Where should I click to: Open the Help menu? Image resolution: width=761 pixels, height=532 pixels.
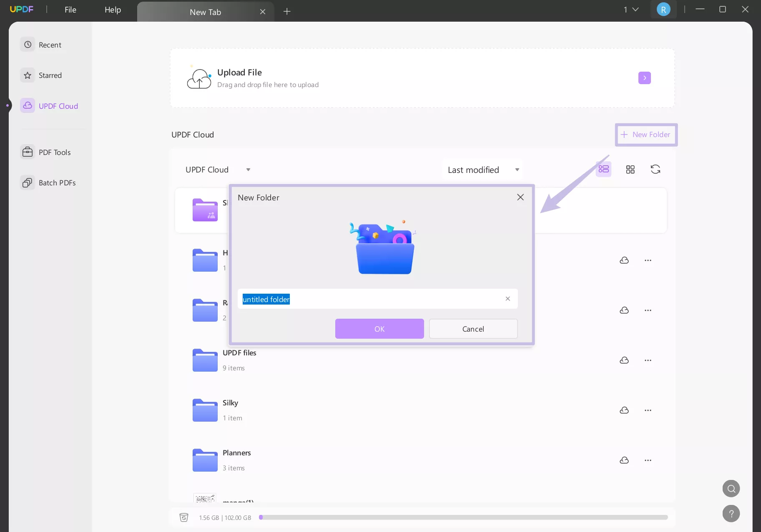coord(112,10)
